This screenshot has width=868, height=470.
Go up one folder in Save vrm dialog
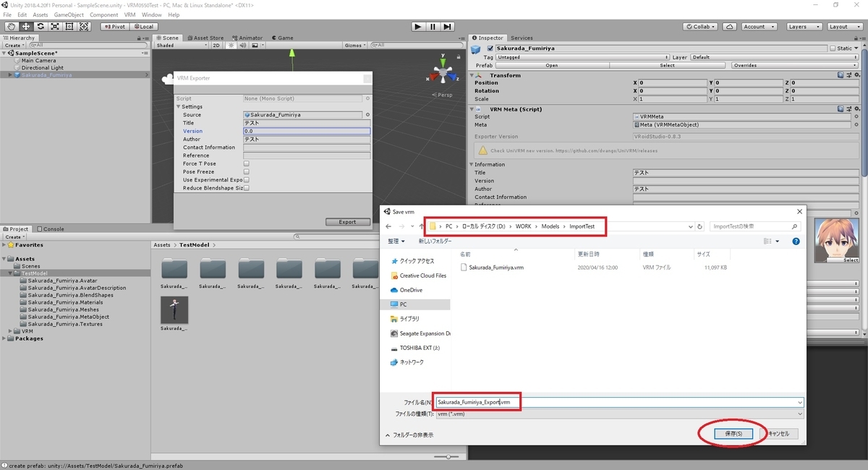click(421, 226)
